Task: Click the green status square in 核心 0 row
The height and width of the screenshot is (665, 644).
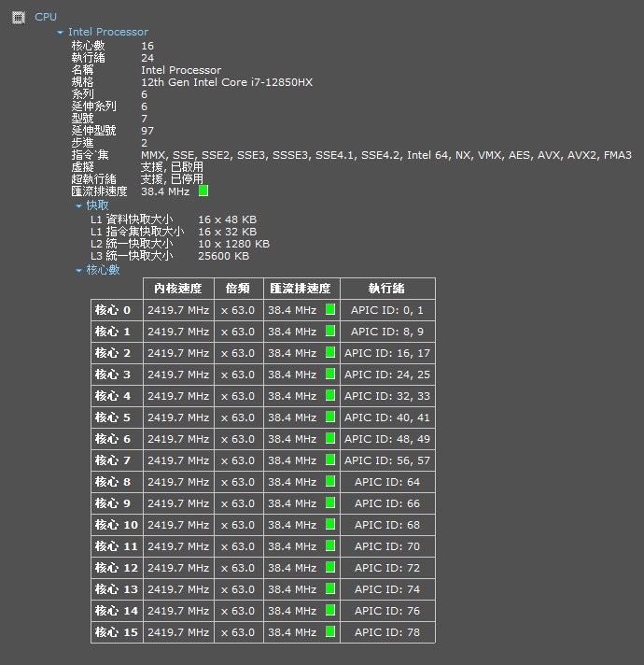Action: [x=330, y=309]
